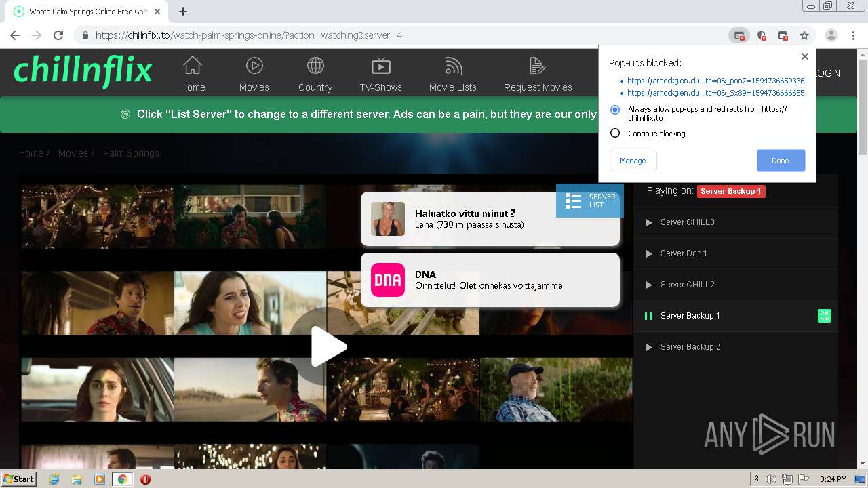
Task: Click the Movies breadcrumb link
Action: tap(73, 153)
